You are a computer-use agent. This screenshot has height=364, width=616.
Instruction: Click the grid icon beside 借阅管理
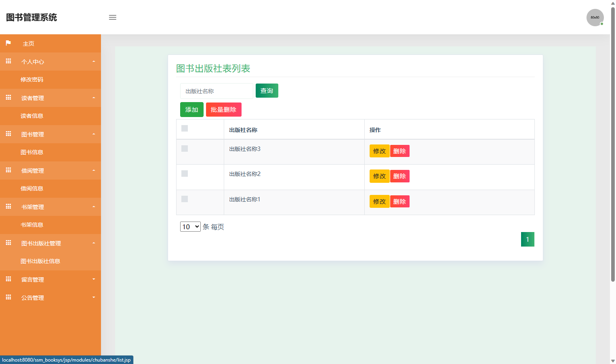click(x=8, y=170)
